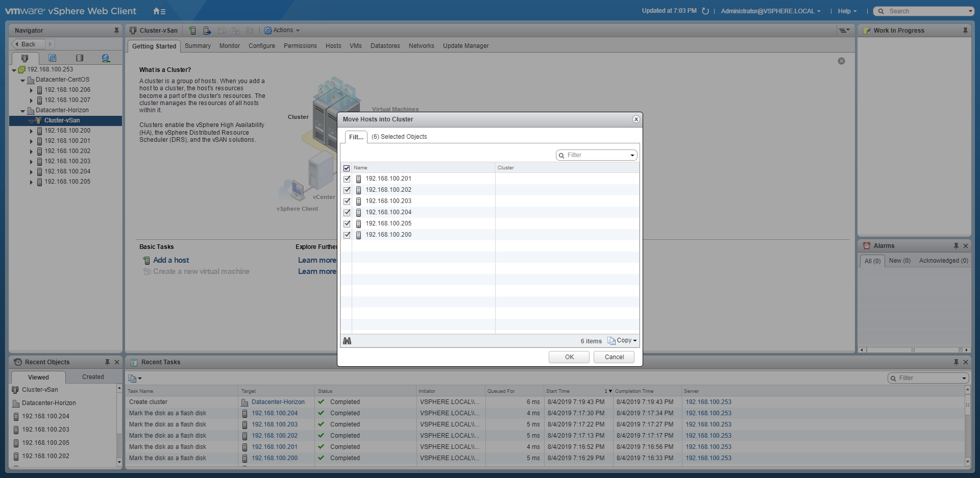Open the Networking navigator view icon
The width and height of the screenshot is (980, 478).
click(x=106, y=58)
